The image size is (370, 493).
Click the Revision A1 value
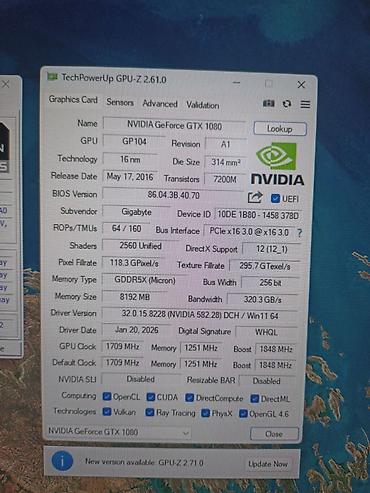tap(226, 144)
